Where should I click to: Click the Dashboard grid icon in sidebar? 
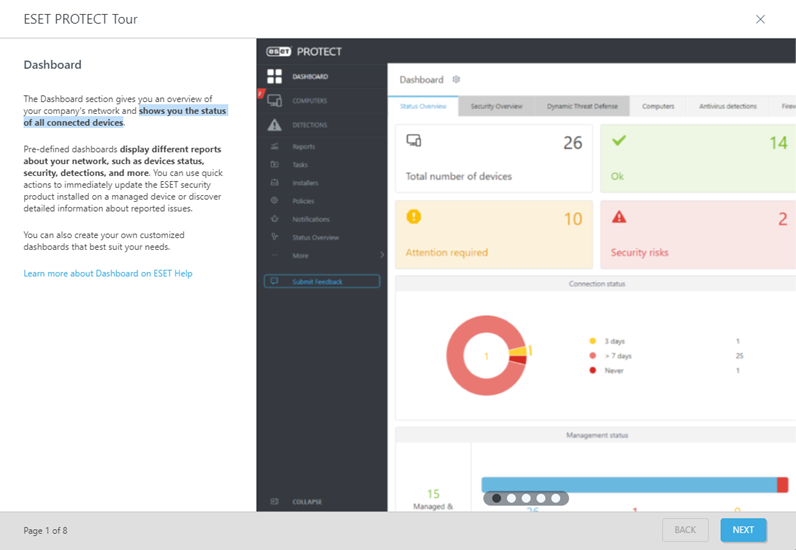coord(275,77)
